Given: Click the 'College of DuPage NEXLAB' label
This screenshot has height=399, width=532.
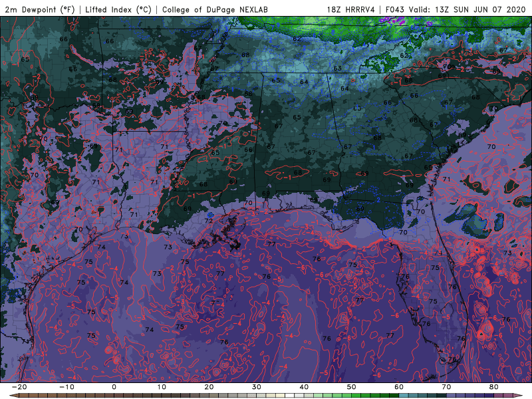Looking at the screenshot, I should pos(215,9).
